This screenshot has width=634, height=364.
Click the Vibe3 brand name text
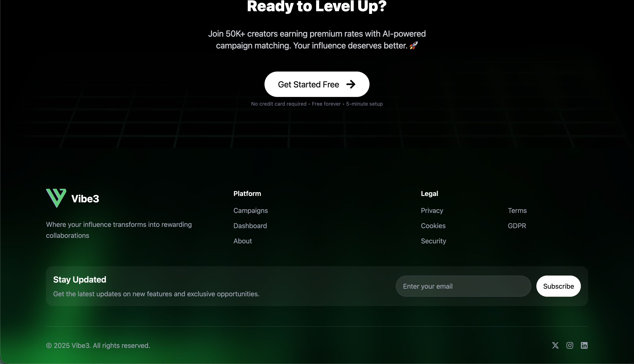(85, 199)
